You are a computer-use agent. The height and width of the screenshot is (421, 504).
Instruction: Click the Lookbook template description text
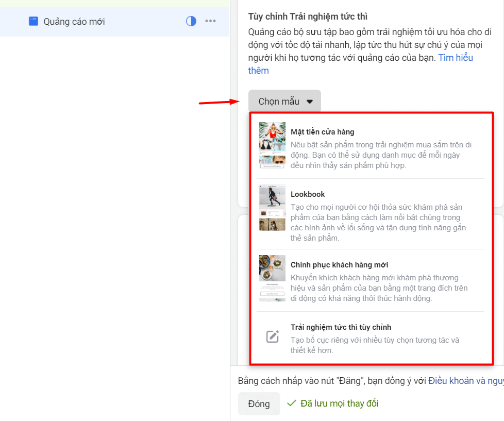[376, 222]
